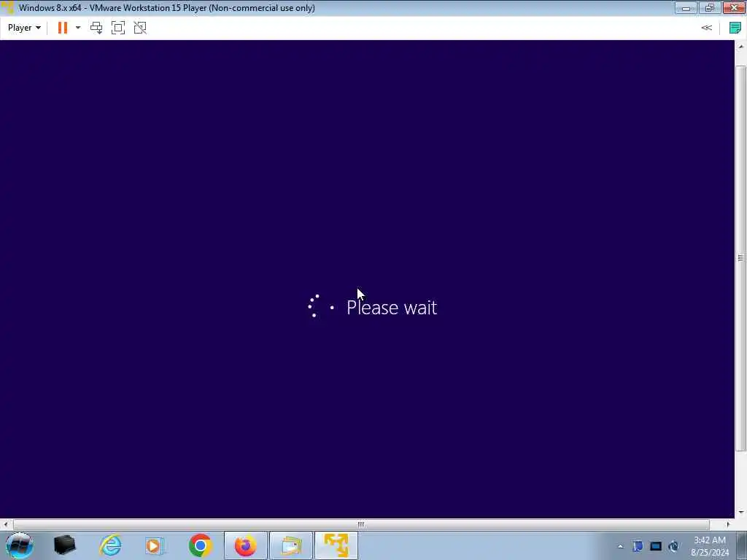Open the display tray icon

[x=656, y=546]
